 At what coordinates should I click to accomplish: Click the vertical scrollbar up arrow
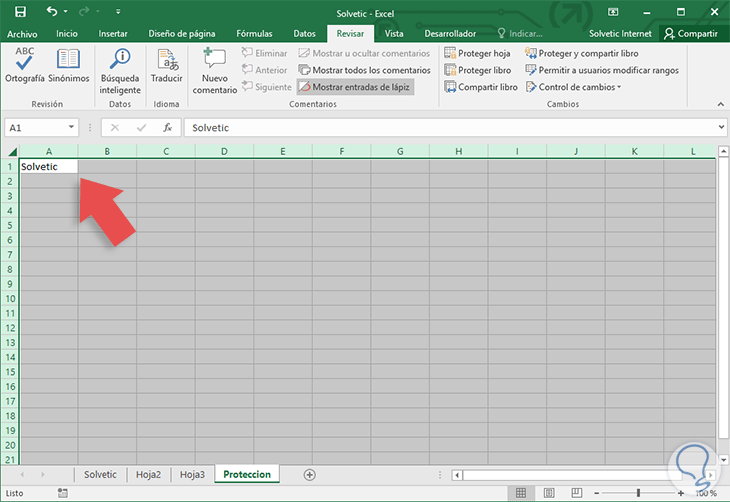(x=723, y=151)
